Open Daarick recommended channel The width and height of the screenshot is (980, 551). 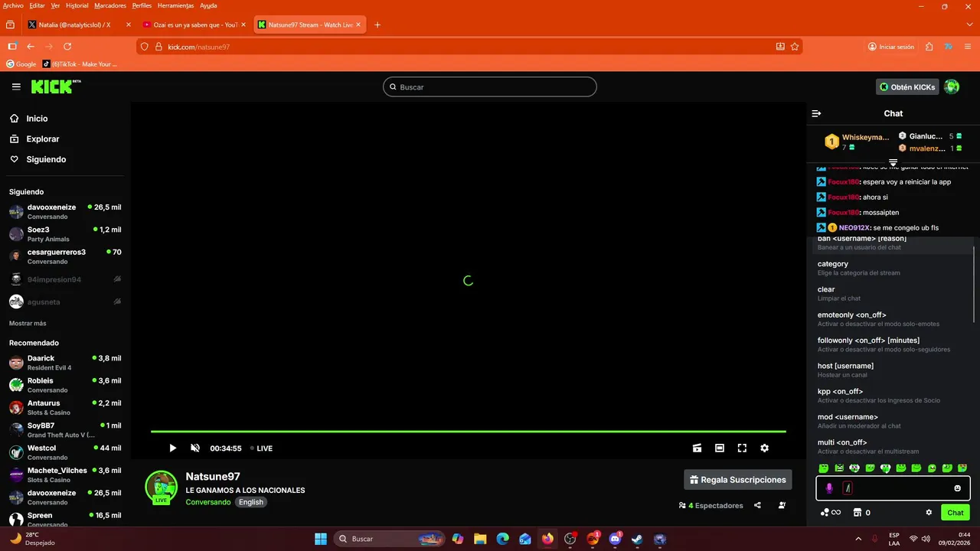point(65,363)
